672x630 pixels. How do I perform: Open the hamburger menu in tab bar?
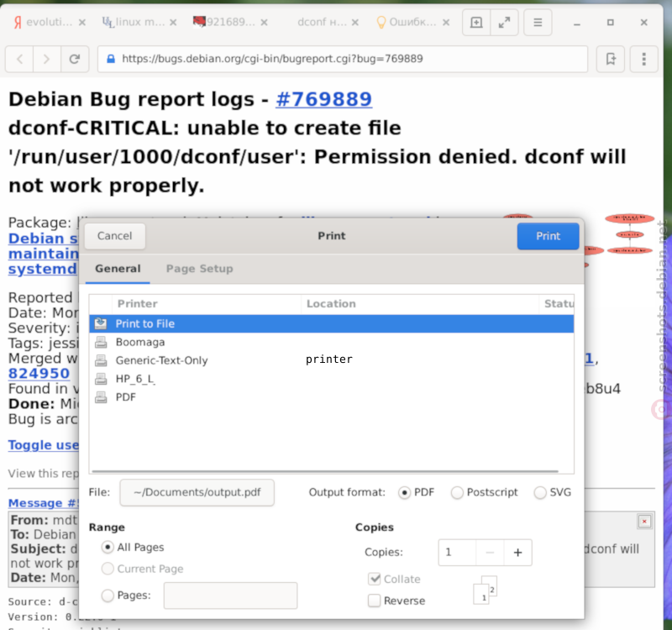[x=538, y=23]
